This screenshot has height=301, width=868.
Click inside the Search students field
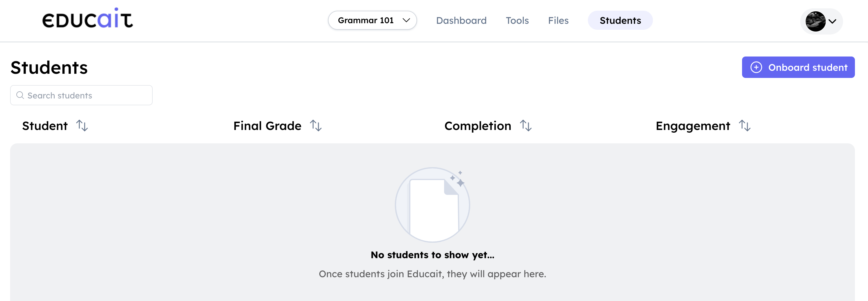point(81,95)
